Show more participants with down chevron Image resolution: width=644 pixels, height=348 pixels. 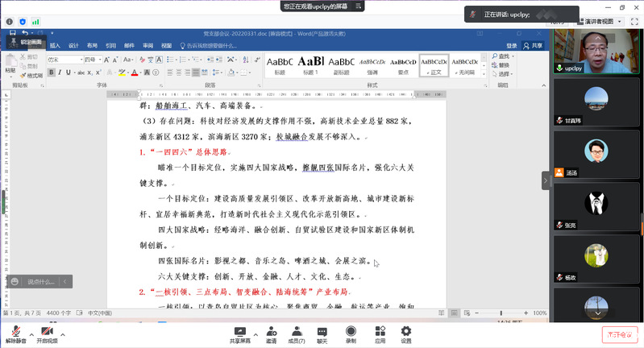(598, 313)
